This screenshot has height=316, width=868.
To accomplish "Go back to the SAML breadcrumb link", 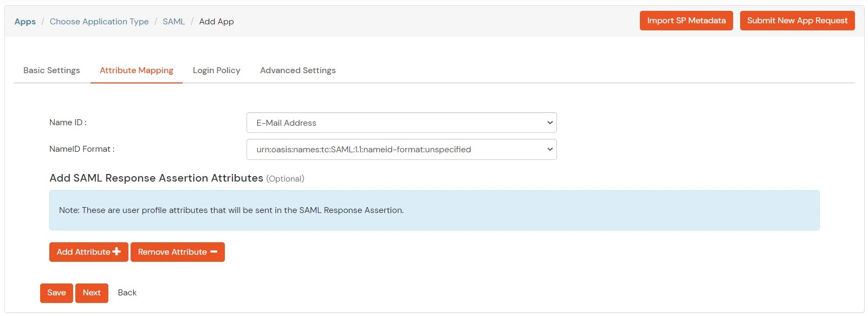I will (173, 22).
